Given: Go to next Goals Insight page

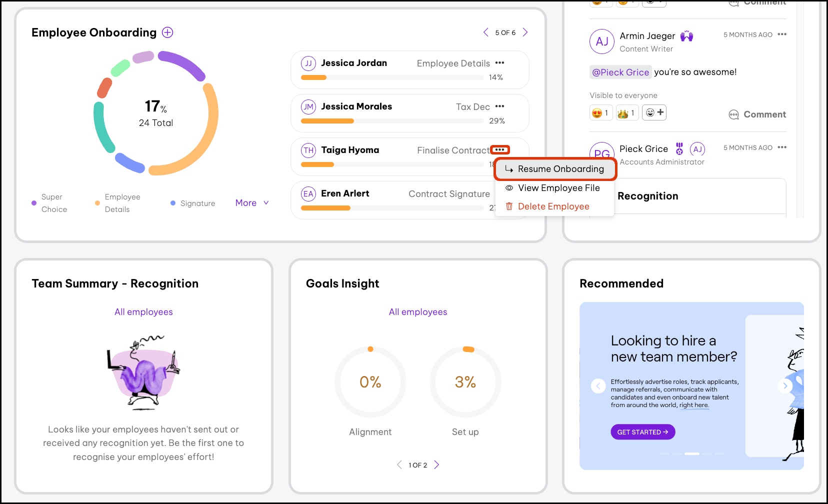Looking at the screenshot, I should tap(436, 465).
